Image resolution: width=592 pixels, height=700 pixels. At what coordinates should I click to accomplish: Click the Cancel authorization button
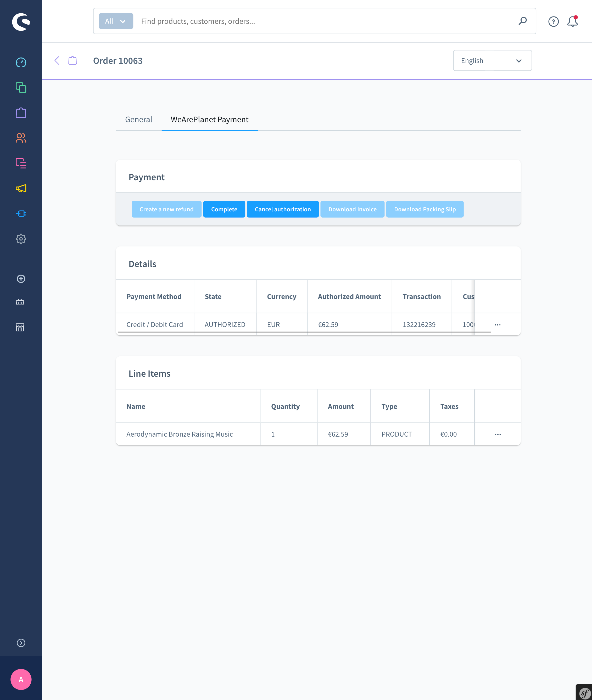pyautogui.click(x=283, y=209)
